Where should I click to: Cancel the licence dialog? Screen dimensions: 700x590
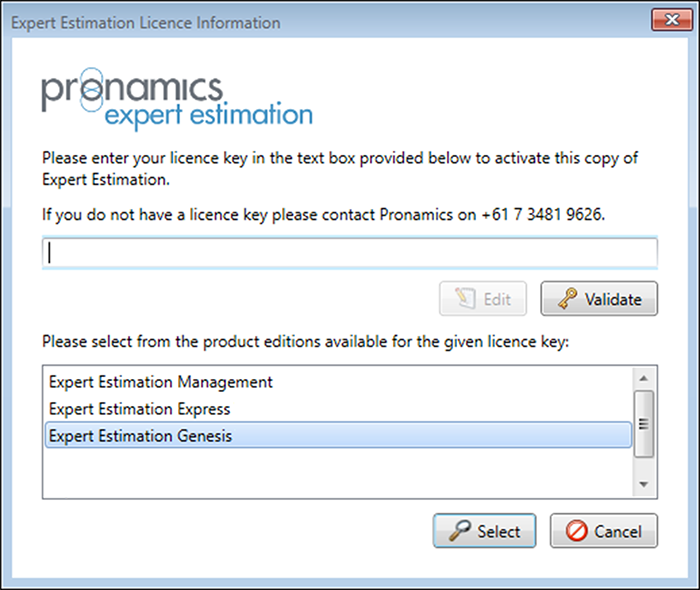click(x=604, y=531)
